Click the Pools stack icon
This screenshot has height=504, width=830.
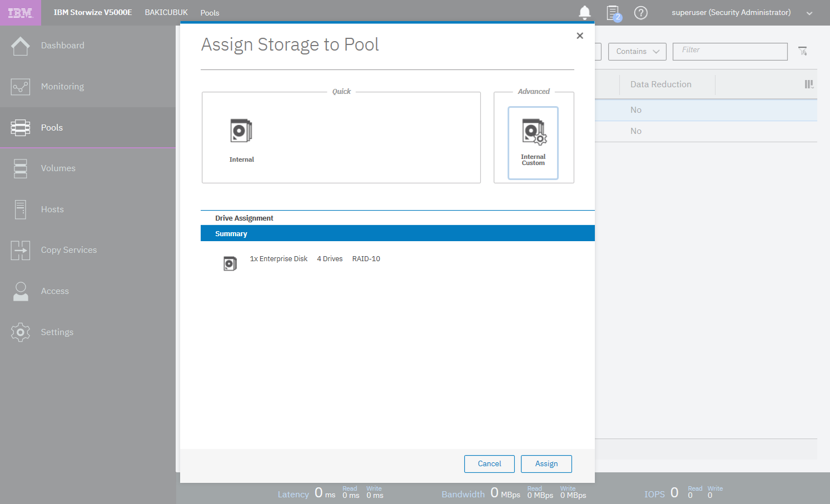point(21,128)
